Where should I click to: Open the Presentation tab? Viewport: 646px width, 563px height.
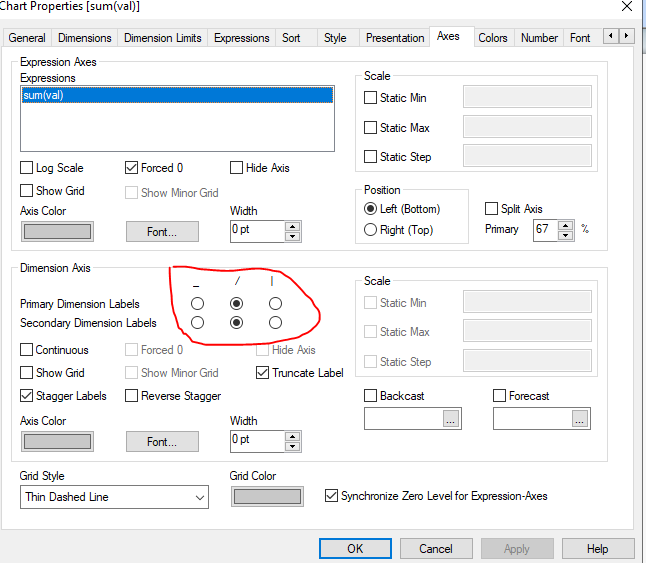pos(395,38)
